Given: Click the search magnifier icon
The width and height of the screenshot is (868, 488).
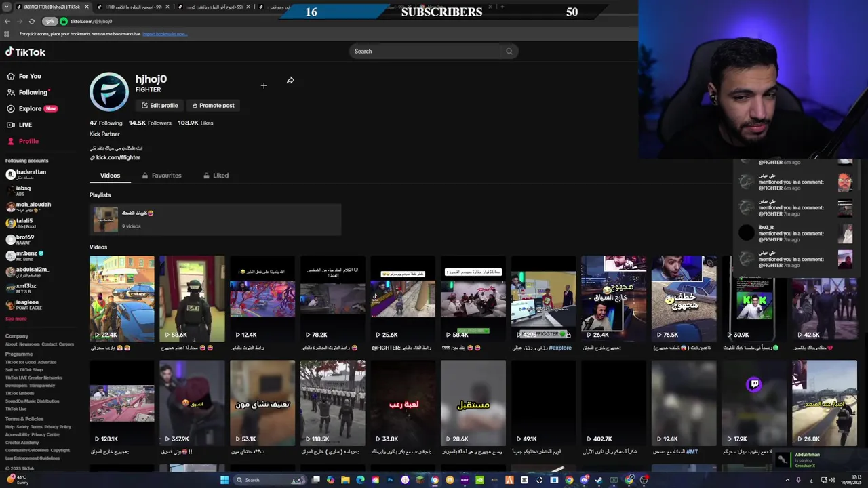Looking at the screenshot, I should [509, 51].
